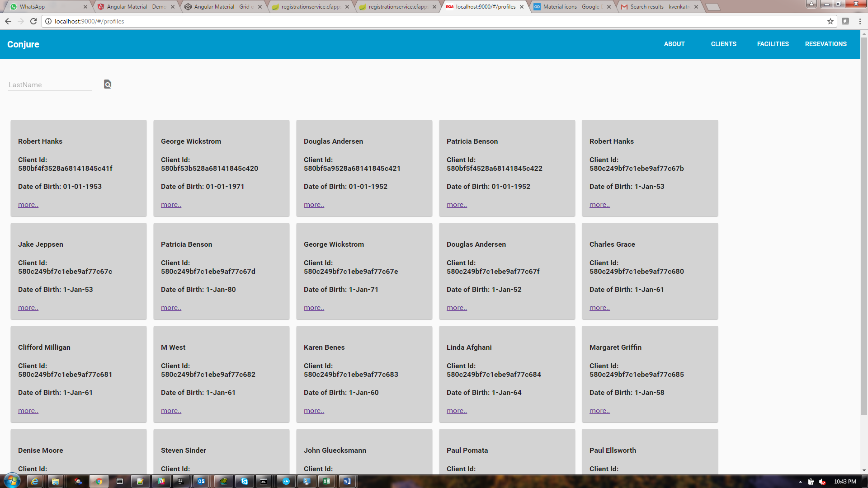Screen dimensions: 868x488
Task: Open Outlook from the taskbar
Action: pyautogui.click(x=201, y=481)
